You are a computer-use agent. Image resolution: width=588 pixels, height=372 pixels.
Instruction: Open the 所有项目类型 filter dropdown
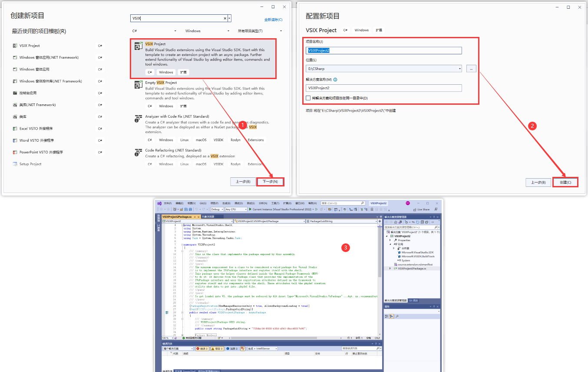(260, 31)
